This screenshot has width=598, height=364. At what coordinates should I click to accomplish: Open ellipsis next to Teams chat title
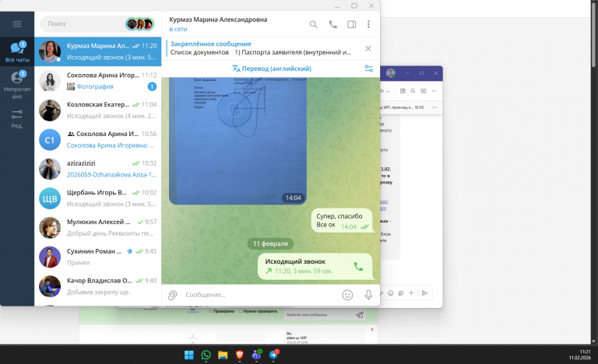(x=434, y=107)
